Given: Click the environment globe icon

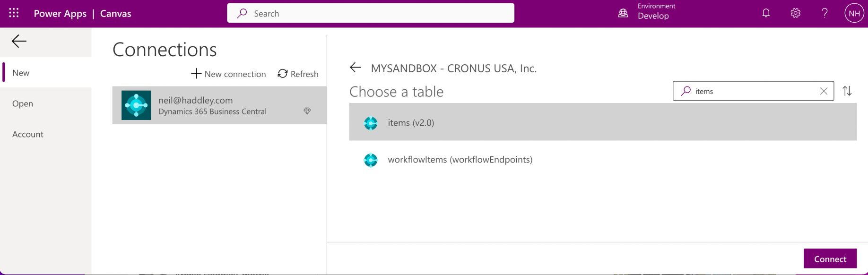Looking at the screenshot, I should pyautogui.click(x=623, y=13).
